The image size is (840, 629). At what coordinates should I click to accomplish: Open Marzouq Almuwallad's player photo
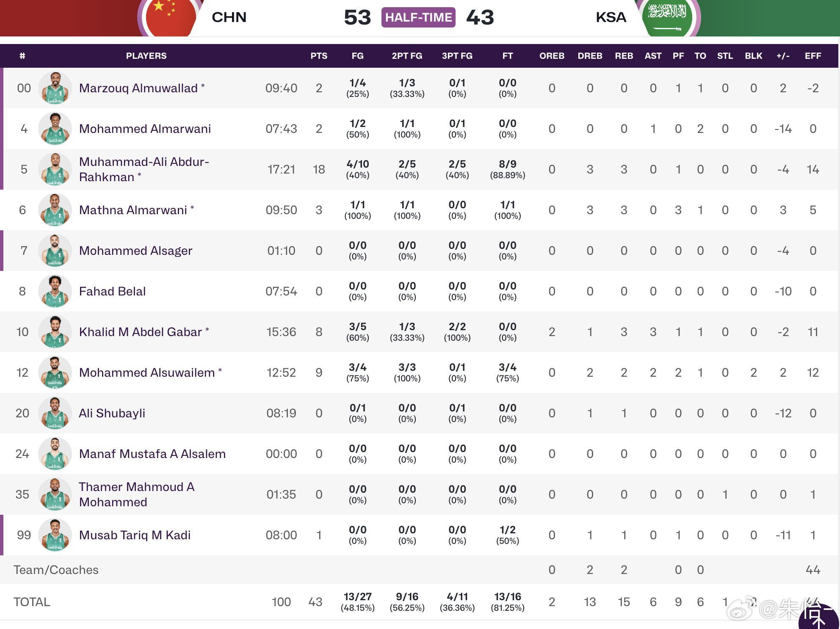[x=55, y=88]
